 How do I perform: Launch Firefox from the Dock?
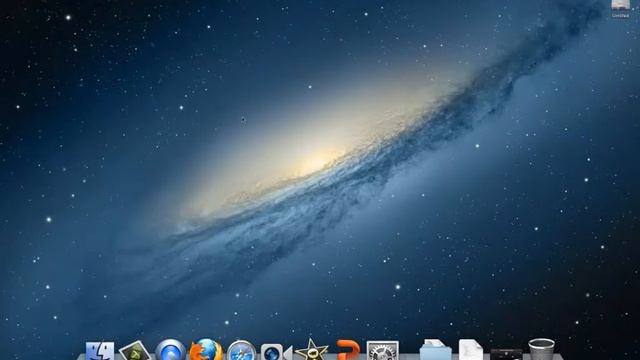pyautogui.click(x=206, y=350)
